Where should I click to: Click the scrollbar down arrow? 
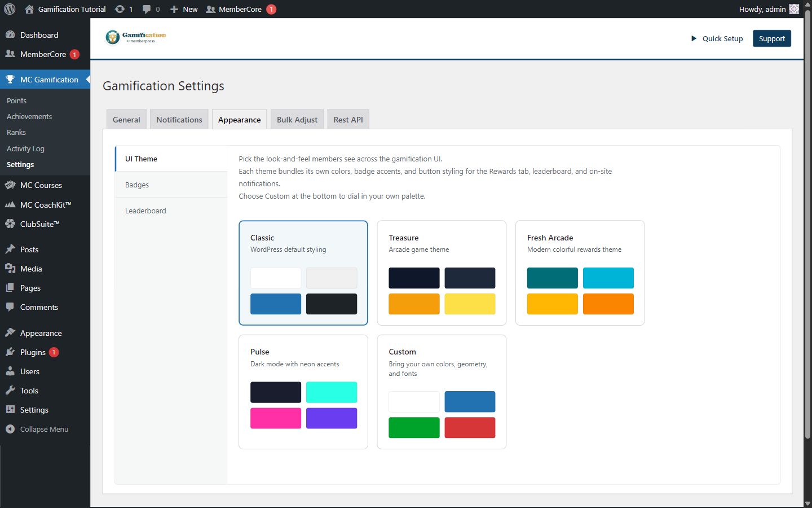click(x=807, y=503)
